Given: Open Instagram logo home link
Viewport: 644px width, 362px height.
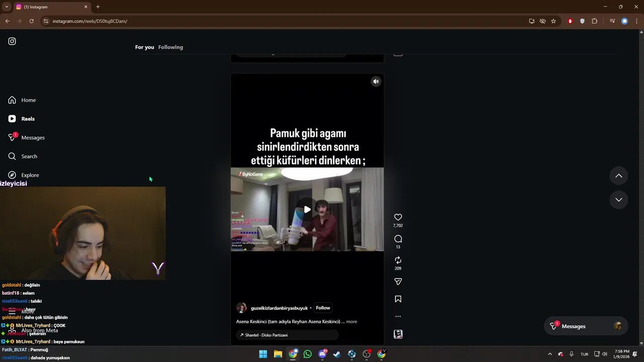Looking at the screenshot, I should pyautogui.click(x=12, y=41).
